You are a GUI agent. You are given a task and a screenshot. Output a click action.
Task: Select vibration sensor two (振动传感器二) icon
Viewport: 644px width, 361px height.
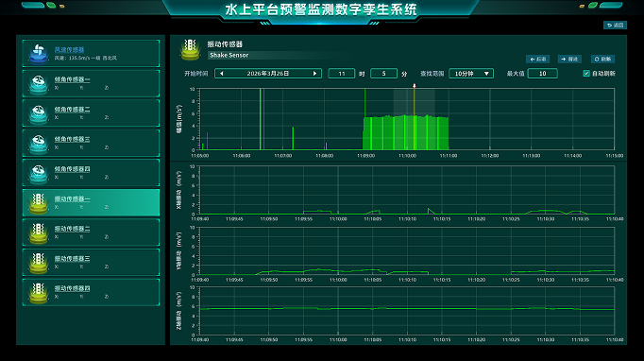[38, 233]
